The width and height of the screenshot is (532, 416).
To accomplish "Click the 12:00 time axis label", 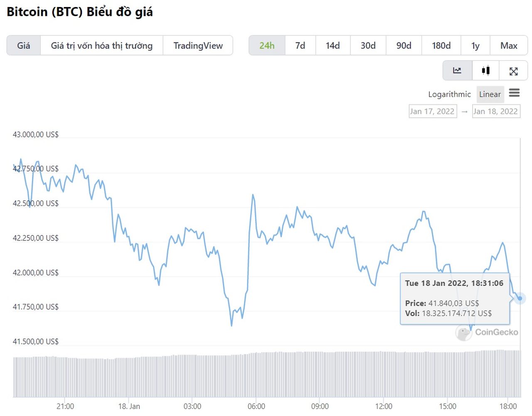I will [x=384, y=406].
